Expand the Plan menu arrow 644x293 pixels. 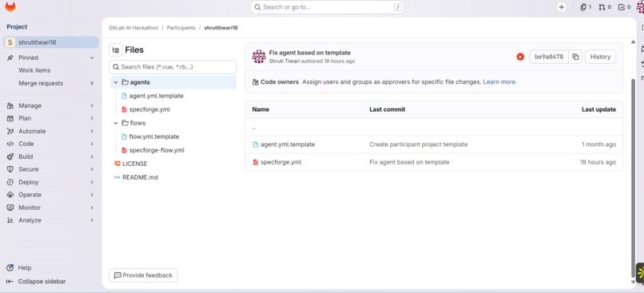92,118
